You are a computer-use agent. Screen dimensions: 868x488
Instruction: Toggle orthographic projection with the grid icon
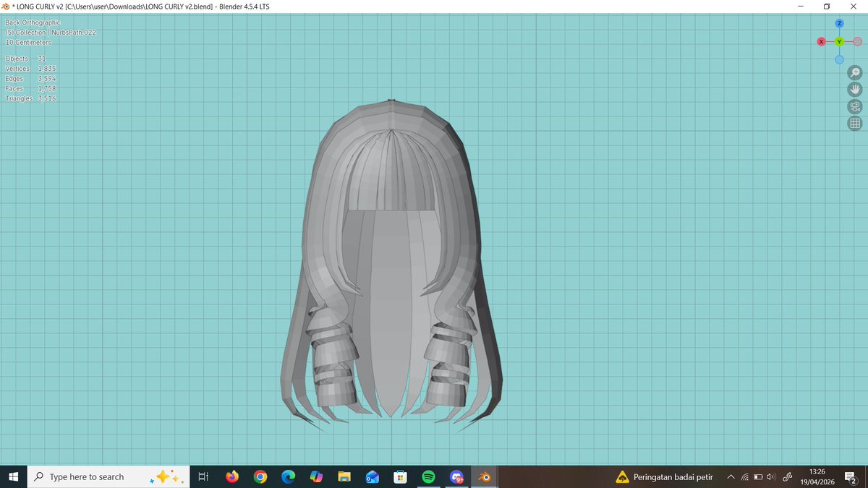[x=855, y=123]
